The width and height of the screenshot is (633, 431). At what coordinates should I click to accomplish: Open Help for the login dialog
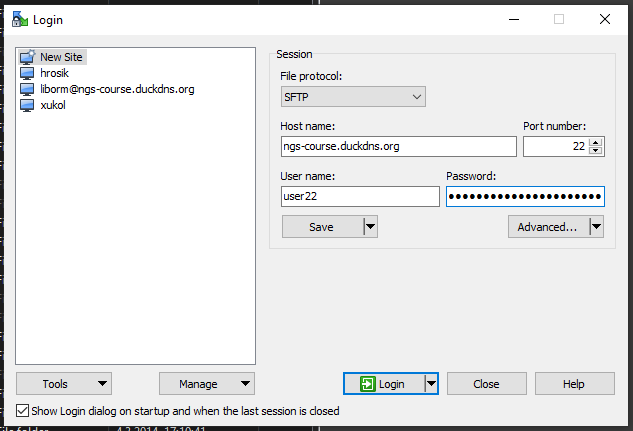coord(574,384)
